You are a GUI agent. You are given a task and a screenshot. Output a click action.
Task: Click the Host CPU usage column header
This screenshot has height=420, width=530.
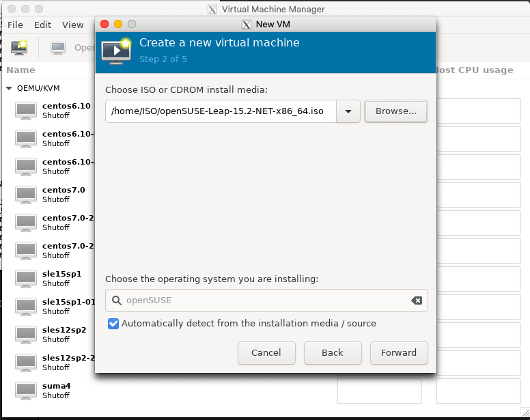click(x=475, y=70)
